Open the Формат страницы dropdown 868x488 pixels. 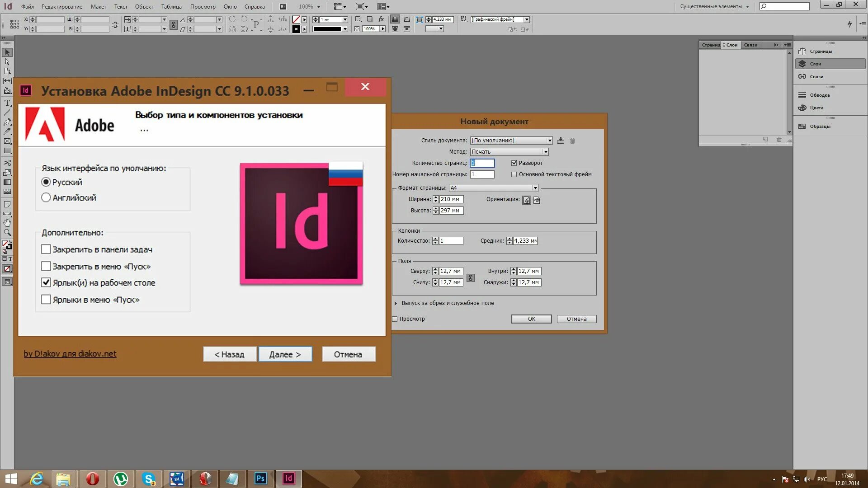coord(535,188)
